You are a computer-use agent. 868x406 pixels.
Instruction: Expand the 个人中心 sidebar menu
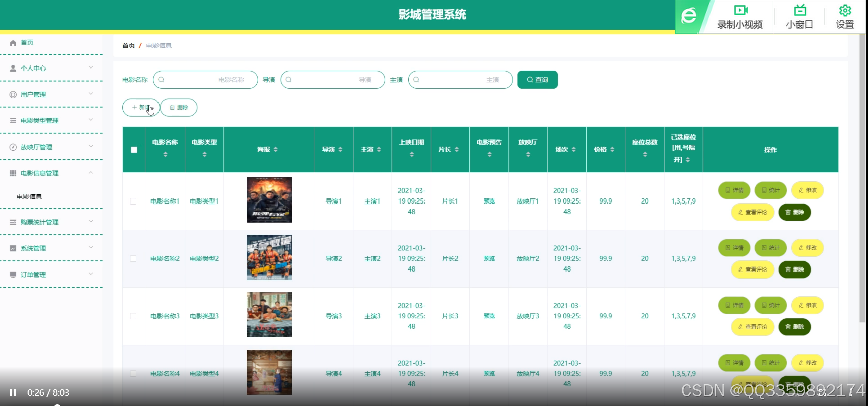coord(51,68)
